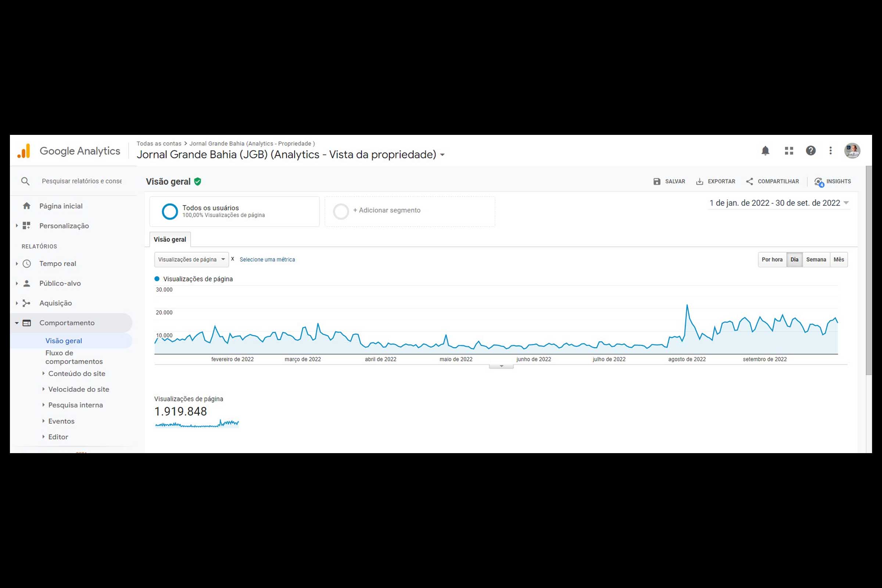Open the three-dot more options menu
Viewport: 882px width, 588px height.
[x=830, y=151]
